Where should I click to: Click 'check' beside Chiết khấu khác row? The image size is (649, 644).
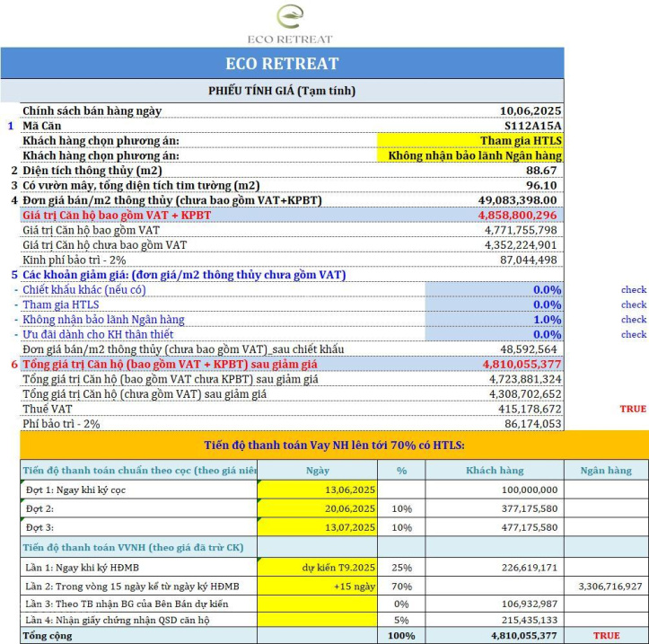tap(633, 289)
